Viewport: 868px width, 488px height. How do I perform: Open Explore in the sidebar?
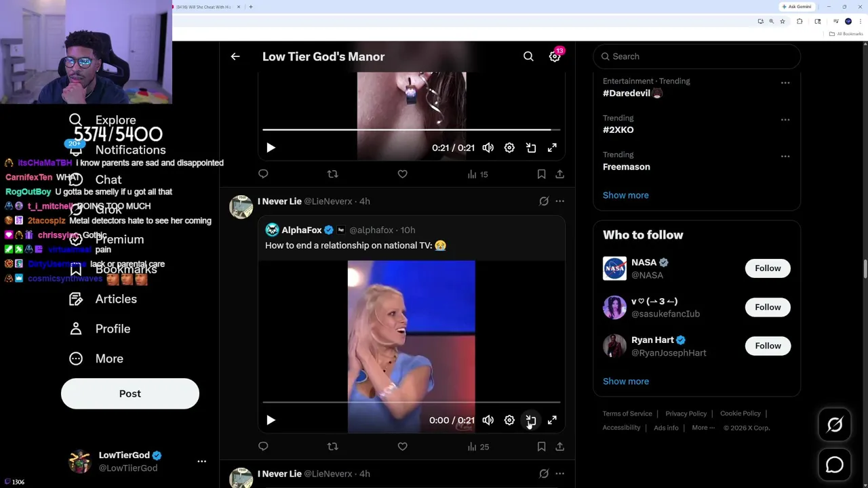pos(103,120)
